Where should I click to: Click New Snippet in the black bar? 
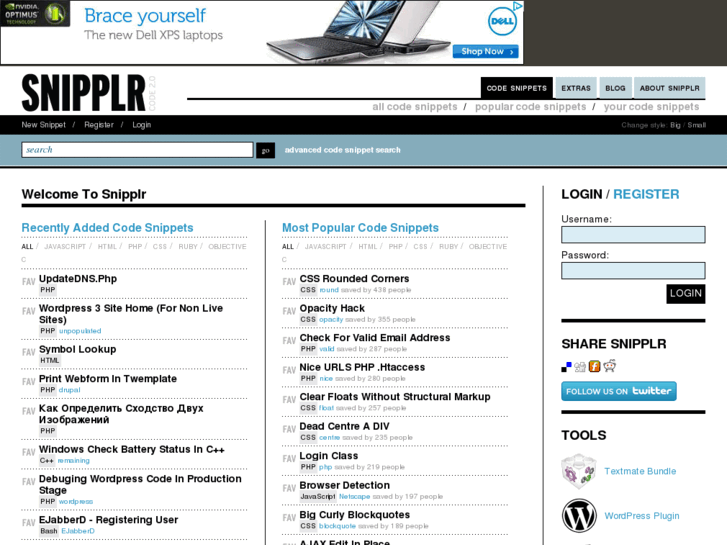point(44,125)
